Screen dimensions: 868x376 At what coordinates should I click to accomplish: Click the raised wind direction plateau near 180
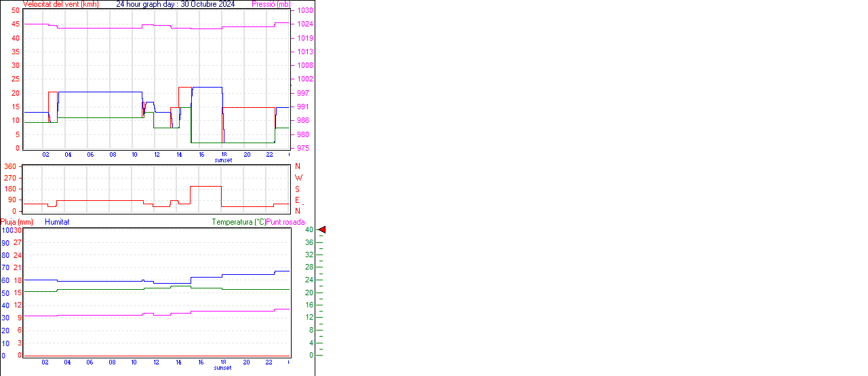(x=205, y=186)
